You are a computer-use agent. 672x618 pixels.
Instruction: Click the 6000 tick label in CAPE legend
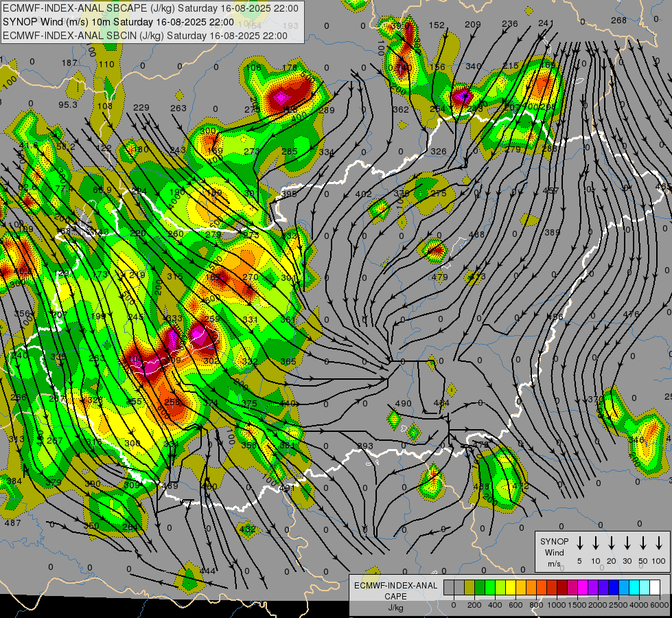[659, 605]
